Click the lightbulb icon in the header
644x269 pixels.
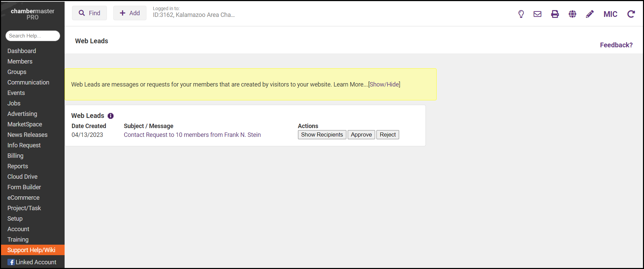[x=521, y=14]
